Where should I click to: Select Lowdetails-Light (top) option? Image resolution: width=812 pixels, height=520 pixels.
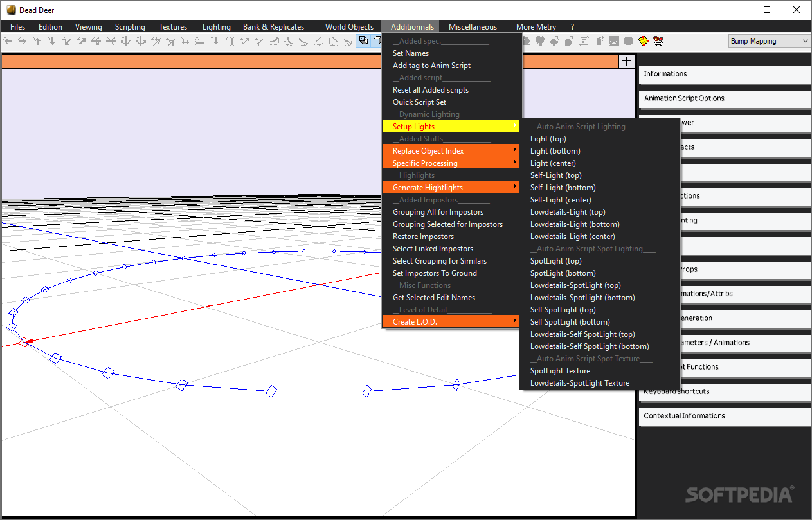(568, 212)
